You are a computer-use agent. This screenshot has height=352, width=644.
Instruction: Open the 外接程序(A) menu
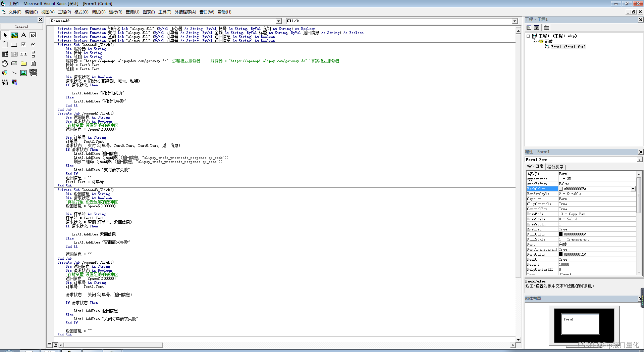pos(185,12)
